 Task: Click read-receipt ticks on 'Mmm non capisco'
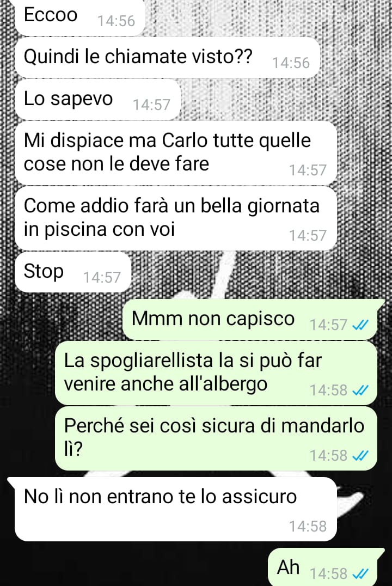[x=360, y=325]
